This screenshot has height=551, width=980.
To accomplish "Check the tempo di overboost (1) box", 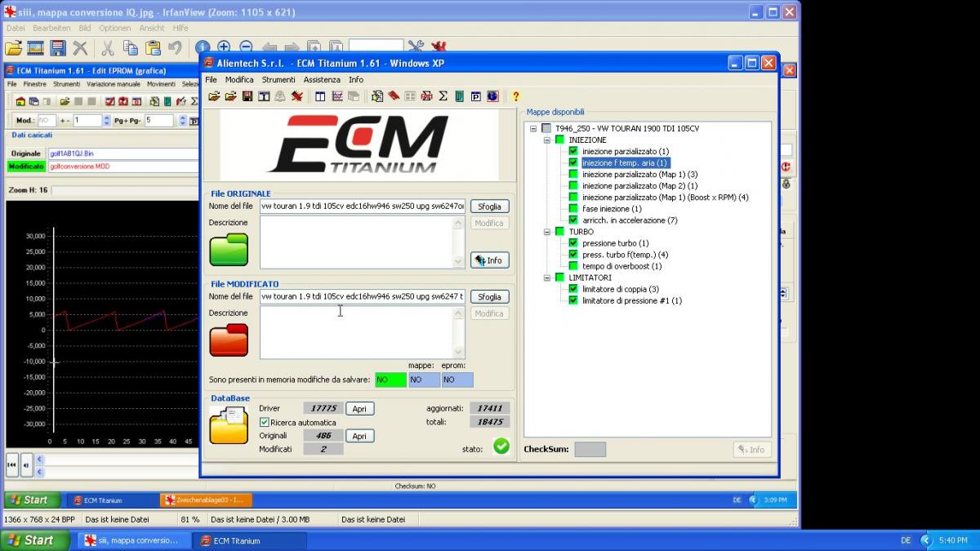I will click(573, 265).
